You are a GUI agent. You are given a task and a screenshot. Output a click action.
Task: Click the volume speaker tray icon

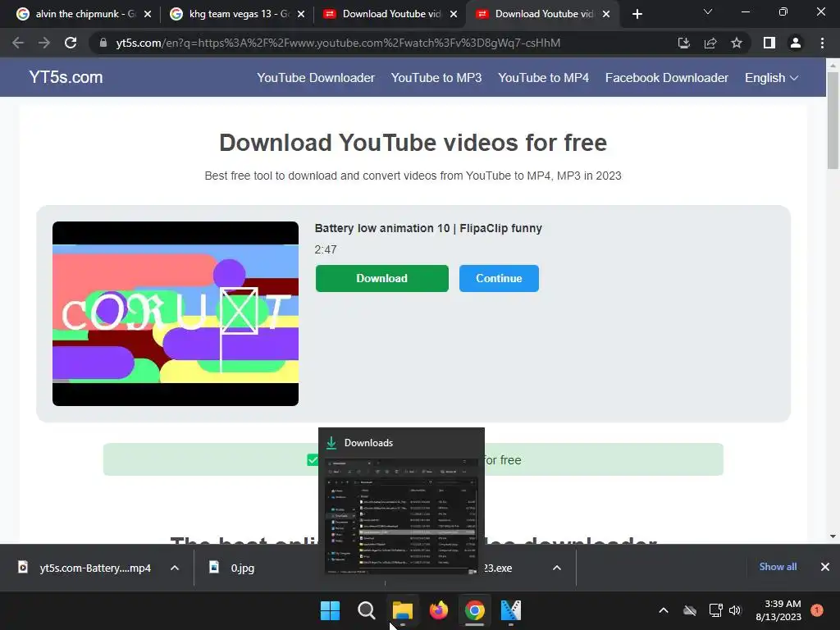(x=735, y=610)
